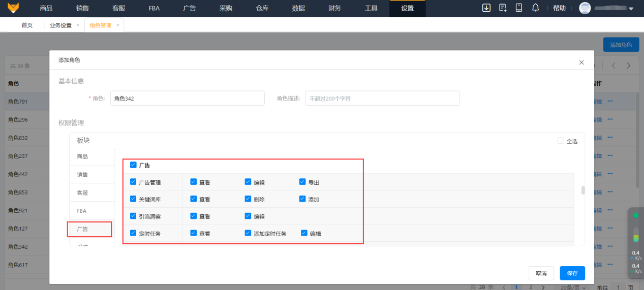Screen dimensions: 644x290
Task: Click the ••• more icon for 角色237
Action: pyautogui.click(x=610, y=156)
